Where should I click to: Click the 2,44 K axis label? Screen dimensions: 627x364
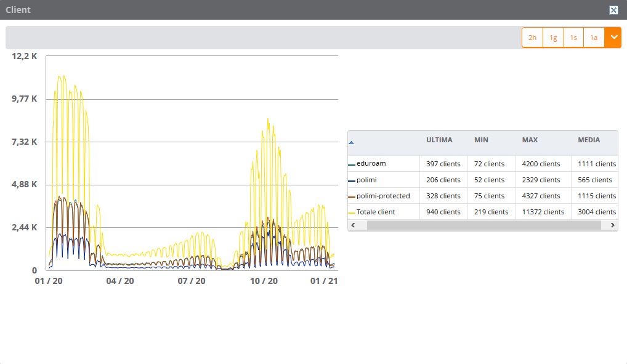point(25,227)
